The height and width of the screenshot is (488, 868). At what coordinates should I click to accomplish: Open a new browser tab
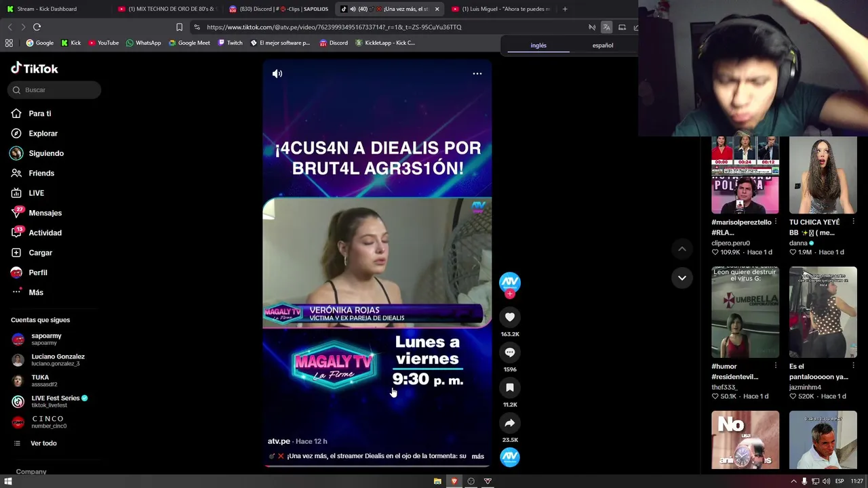[565, 9]
